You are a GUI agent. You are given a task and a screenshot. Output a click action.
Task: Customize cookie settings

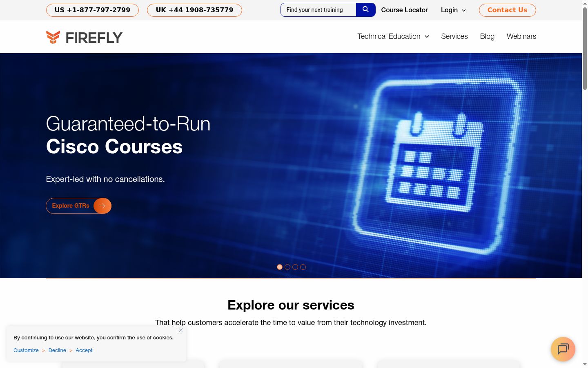[26, 350]
